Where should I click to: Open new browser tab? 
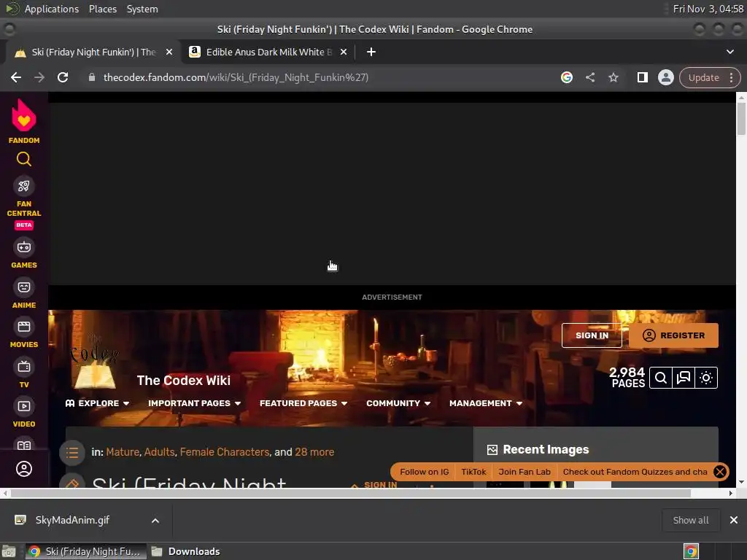coord(371,52)
